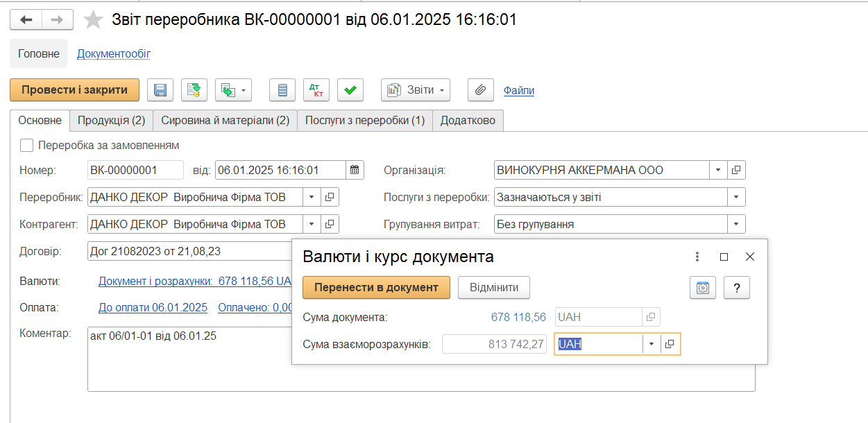This screenshot has height=423, width=868.
Task: Click the post document icon in toolbar
Action: click(195, 90)
